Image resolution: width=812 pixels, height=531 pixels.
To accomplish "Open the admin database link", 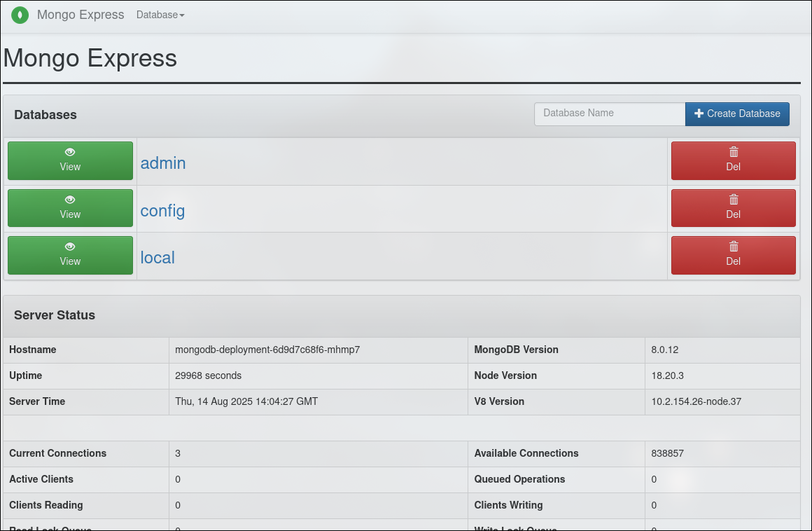I will [x=163, y=163].
